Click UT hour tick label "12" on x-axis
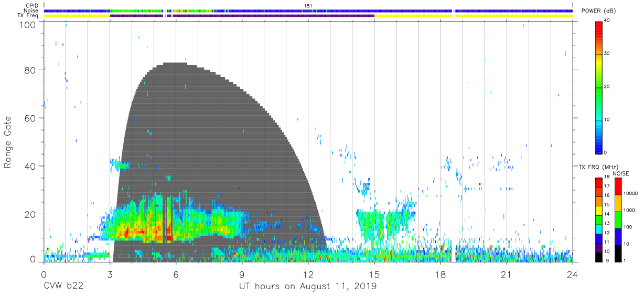Image resolution: width=644 pixels, height=297 pixels. [x=308, y=274]
